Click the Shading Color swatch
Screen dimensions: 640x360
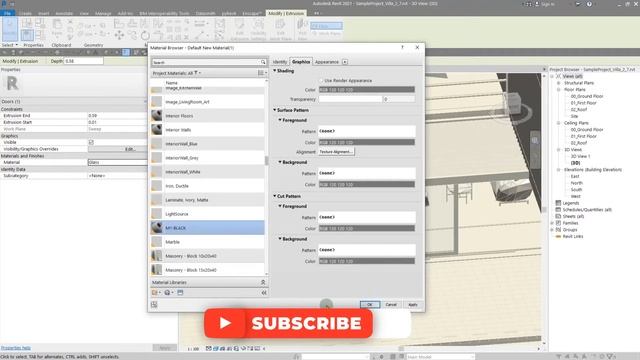point(367,89)
